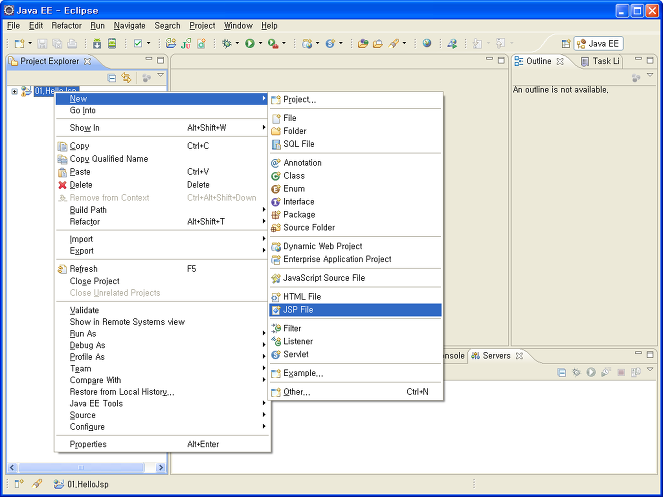Click the Open Perspective icon
Screen dimensions: 663x497
[566, 44]
